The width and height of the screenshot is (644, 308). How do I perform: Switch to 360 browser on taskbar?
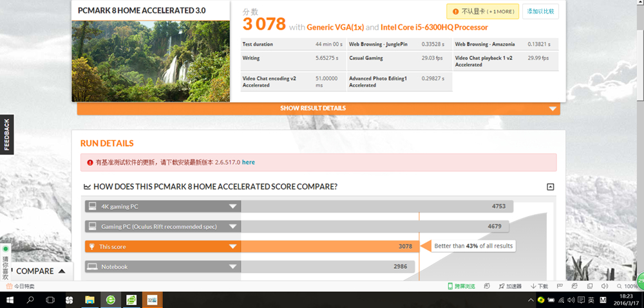(x=111, y=300)
